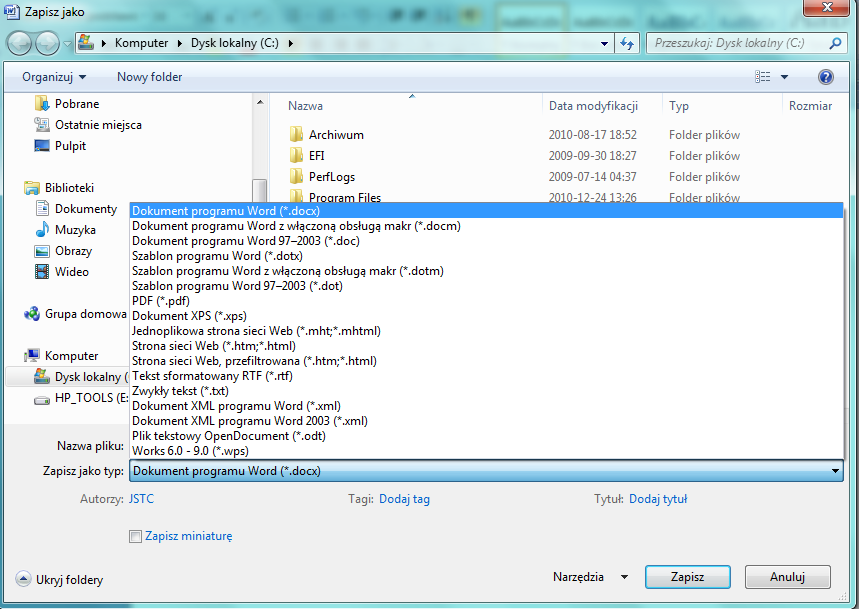Choose Dokument XML programu Word (*.xml)
This screenshot has height=609, width=859.
coord(486,406)
